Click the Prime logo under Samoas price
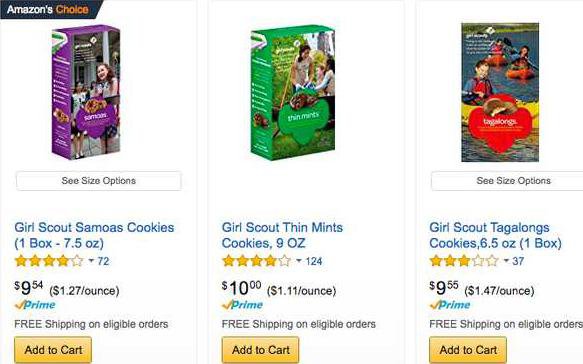Viewport: 583px width, 364px height. pos(35,305)
